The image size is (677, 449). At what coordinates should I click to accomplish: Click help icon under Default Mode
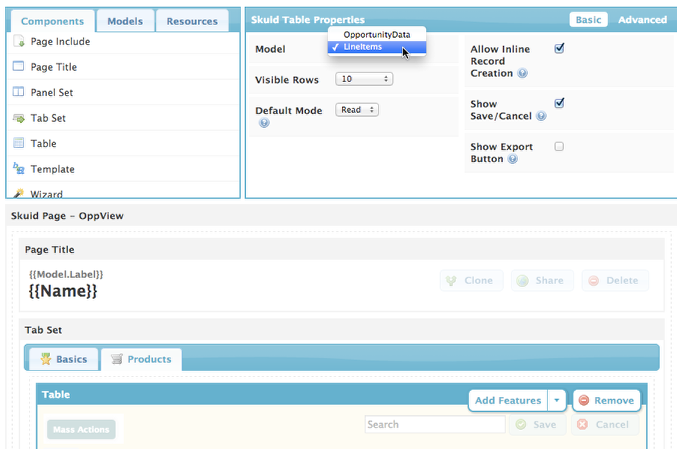tap(264, 123)
